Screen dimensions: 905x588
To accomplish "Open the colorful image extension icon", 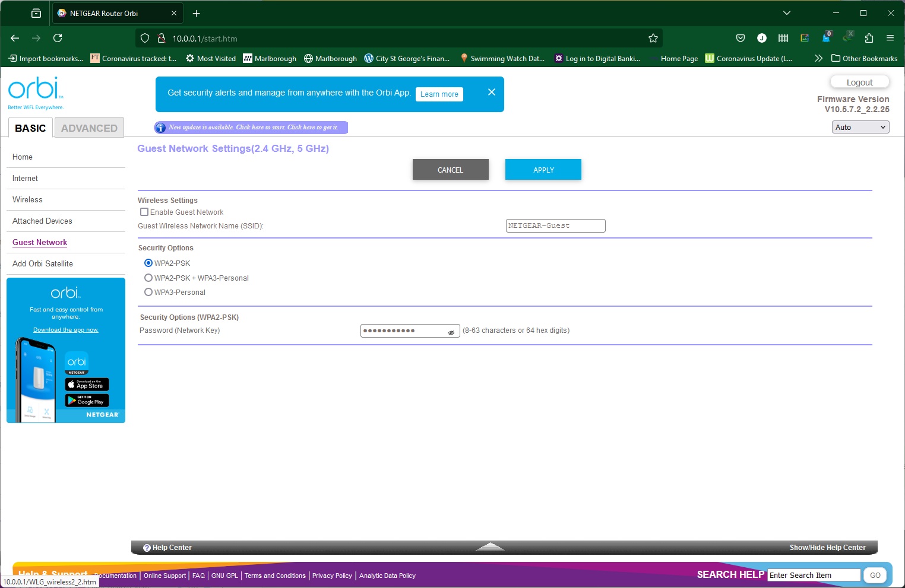I will (805, 38).
